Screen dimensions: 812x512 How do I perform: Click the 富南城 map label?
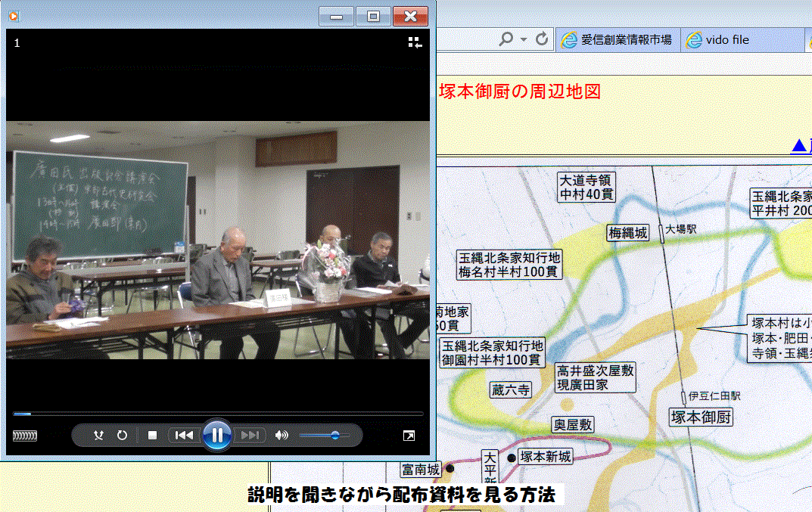coord(421,470)
